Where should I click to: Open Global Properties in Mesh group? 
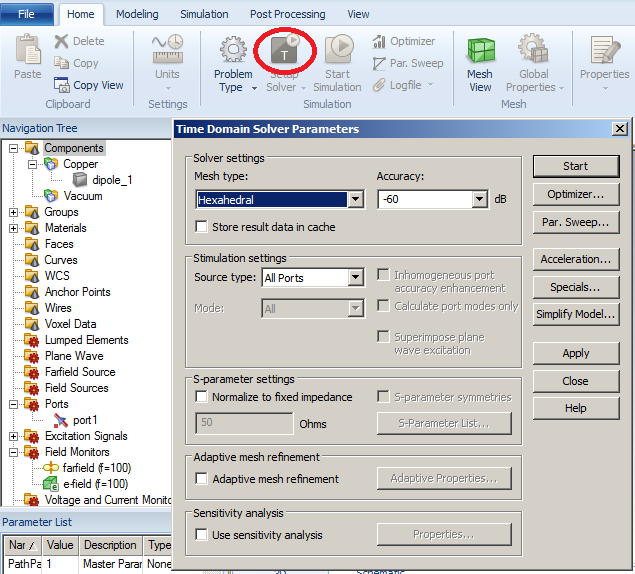tap(535, 51)
